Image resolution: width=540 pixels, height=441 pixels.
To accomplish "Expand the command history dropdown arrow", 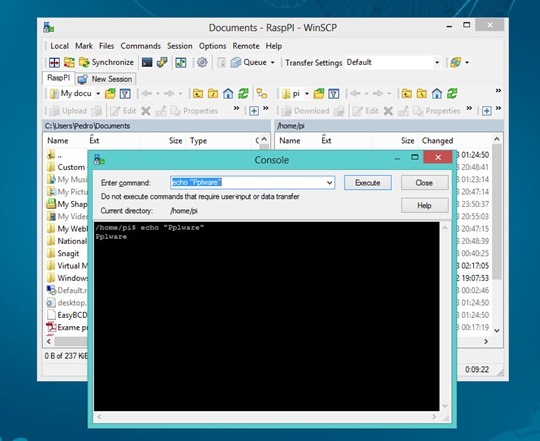I will pos(330,182).
